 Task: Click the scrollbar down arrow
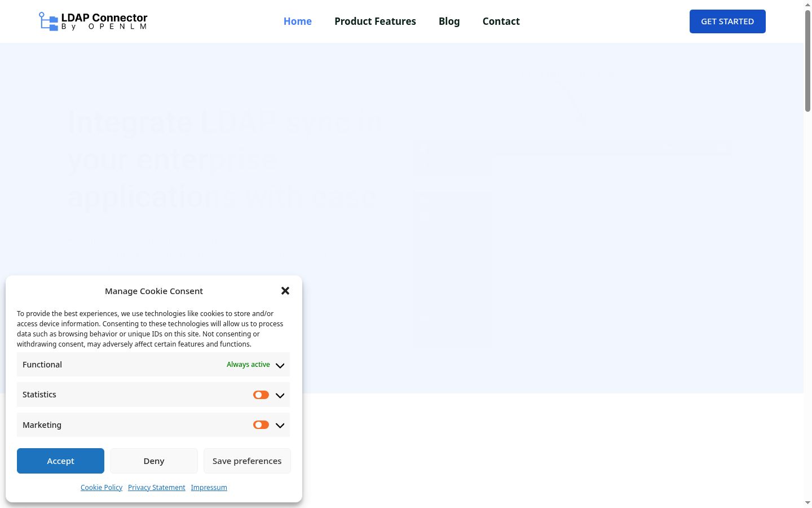[807, 503]
